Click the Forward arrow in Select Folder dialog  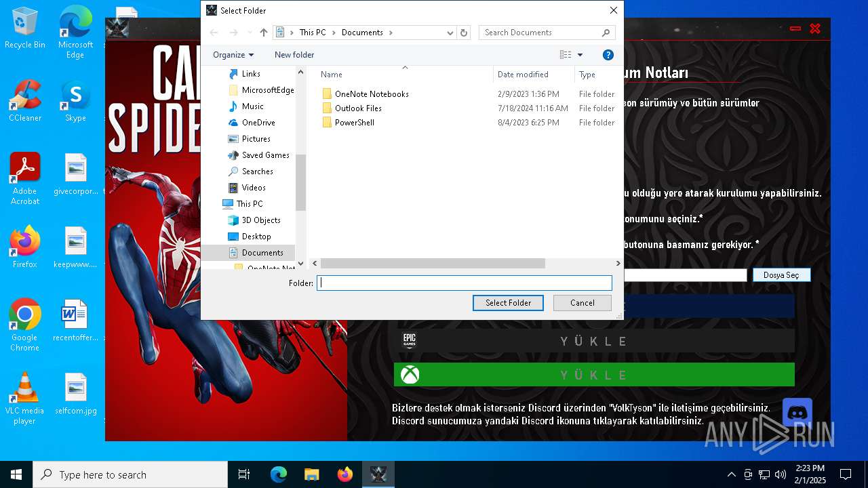[233, 33]
